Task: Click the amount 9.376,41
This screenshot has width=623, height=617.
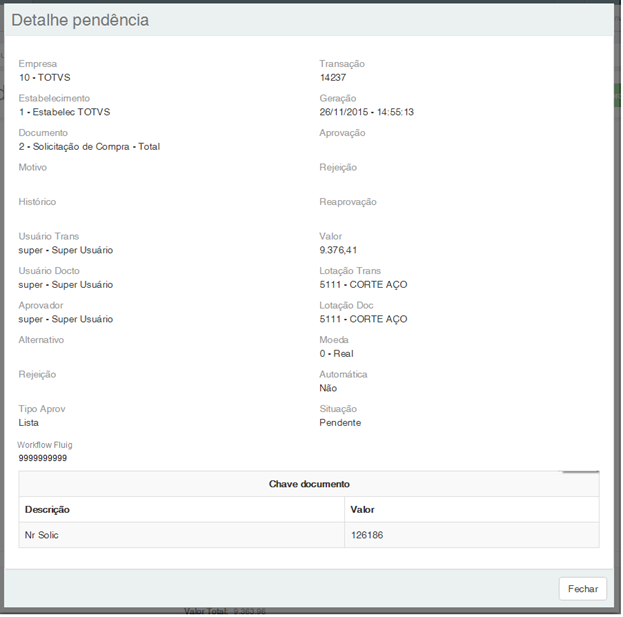Action: click(338, 250)
